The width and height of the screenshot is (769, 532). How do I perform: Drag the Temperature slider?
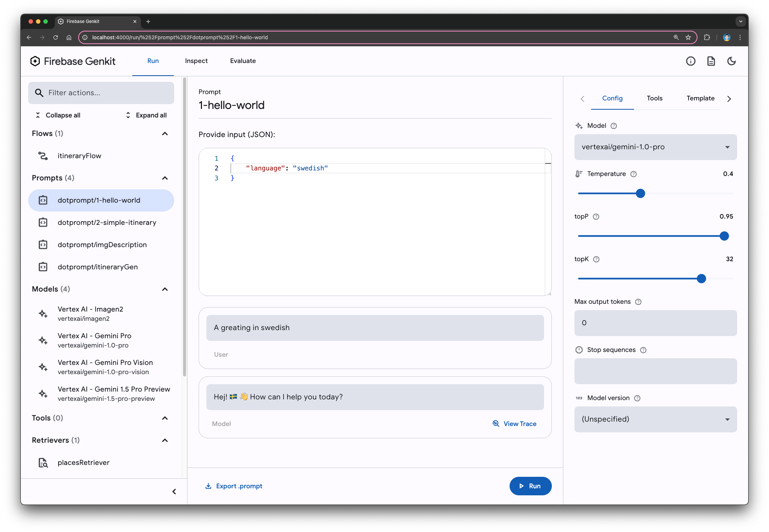click(x=640, y=193)
